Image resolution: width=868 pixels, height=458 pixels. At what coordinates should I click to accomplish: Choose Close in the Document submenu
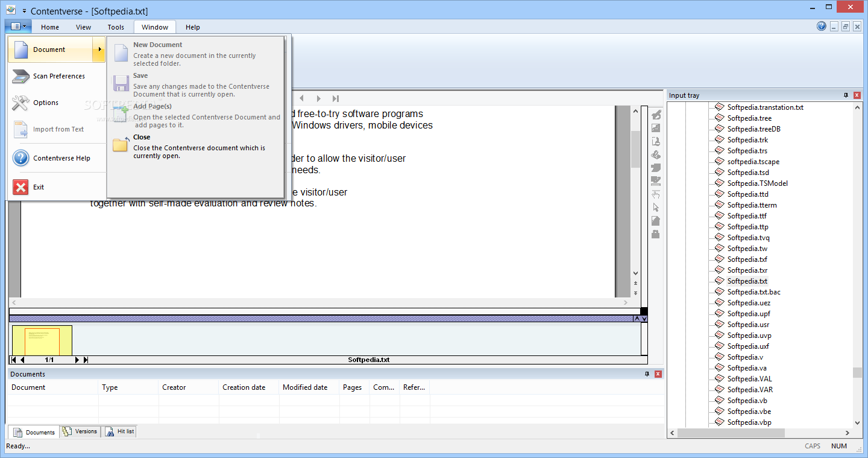coord(197,146)
